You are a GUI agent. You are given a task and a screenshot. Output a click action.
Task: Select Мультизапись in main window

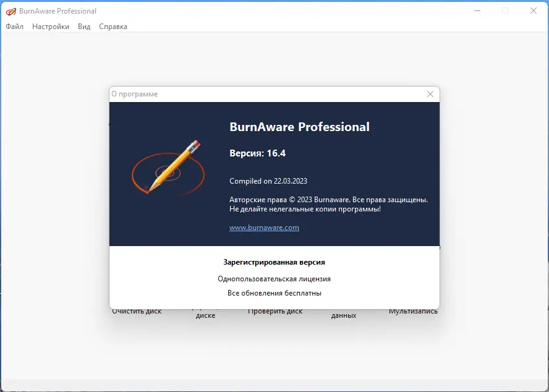(x=413, y=312)
